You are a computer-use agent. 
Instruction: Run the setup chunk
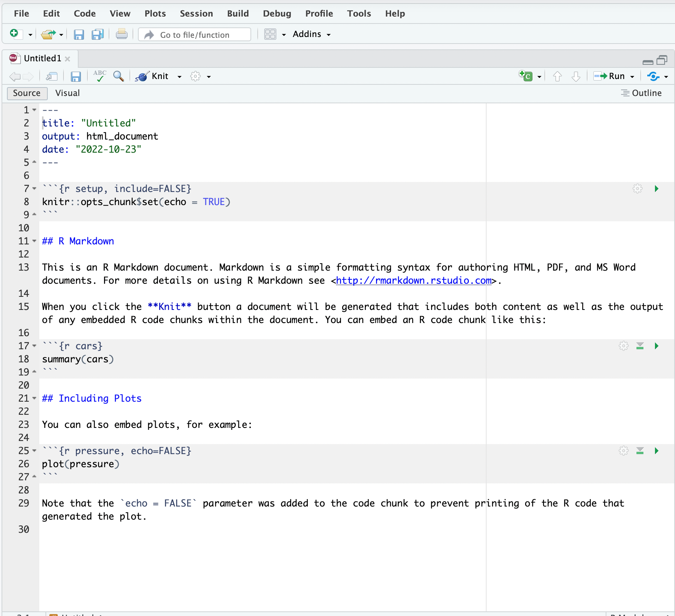(x=657, y=189)
